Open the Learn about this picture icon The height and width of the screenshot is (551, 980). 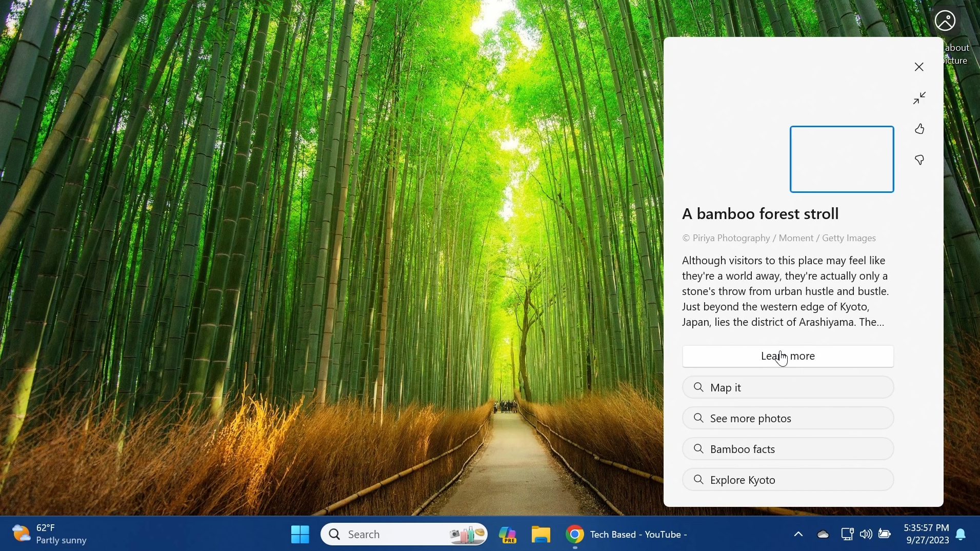pos(945,22)
